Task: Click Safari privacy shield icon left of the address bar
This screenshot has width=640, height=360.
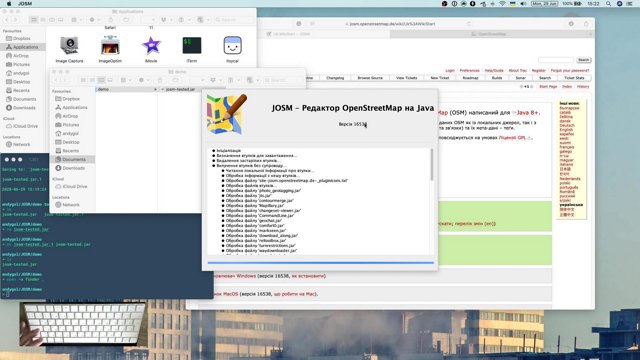Action: point(299,24)
